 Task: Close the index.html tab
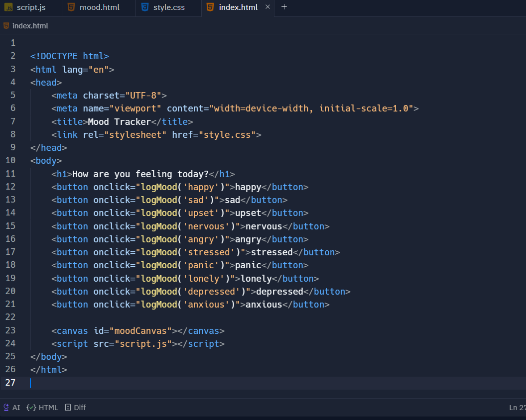(x=267, y=6)
